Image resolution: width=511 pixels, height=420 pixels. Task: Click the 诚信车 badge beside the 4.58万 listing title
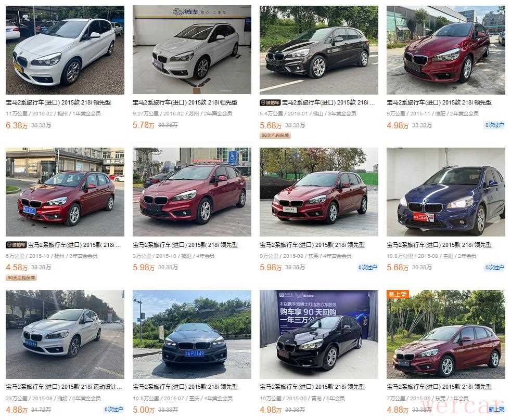(x=16, y=245)
